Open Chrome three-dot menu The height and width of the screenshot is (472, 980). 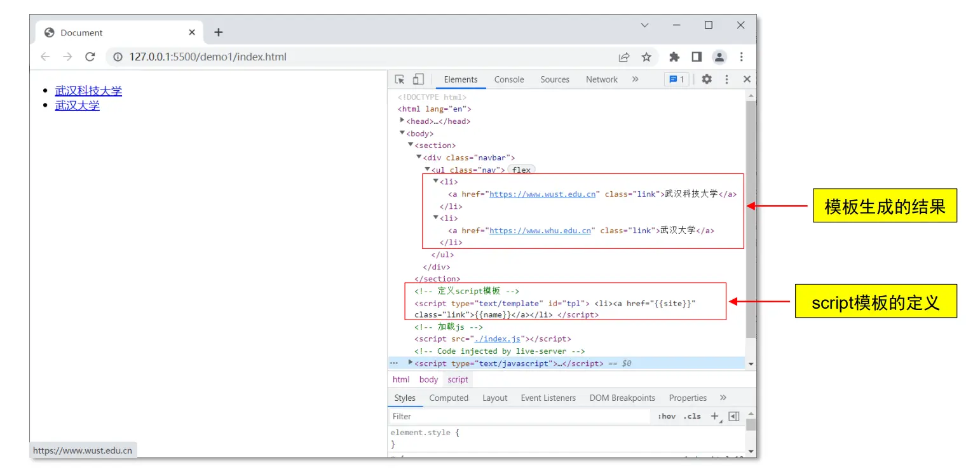click(741, 57)
